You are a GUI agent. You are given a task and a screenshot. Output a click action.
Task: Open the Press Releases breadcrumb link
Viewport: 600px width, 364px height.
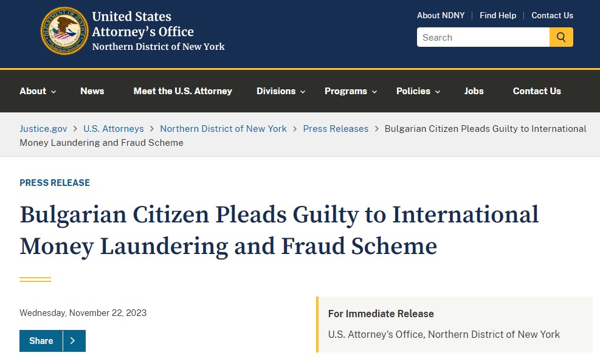336,129
